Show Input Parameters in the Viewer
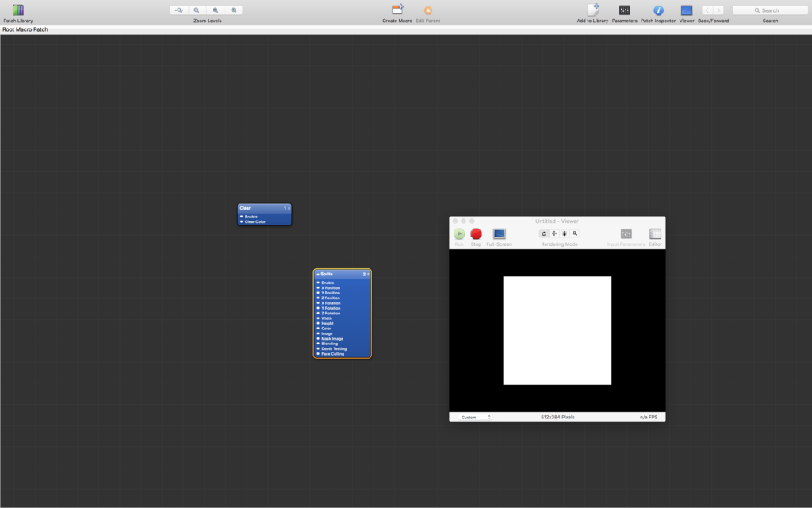Image resolution: width=812 pixels, height=508 pixels. [626, 234]
